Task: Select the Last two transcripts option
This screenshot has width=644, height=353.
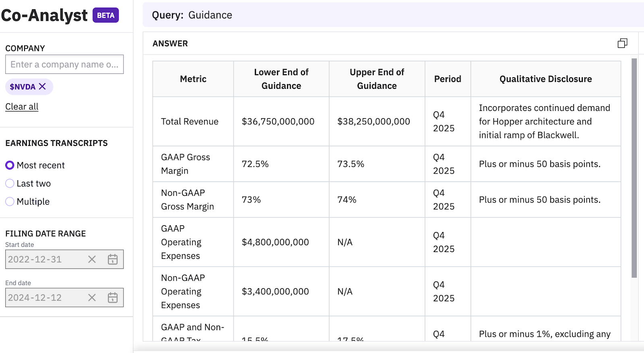Action: coord(10,183)
